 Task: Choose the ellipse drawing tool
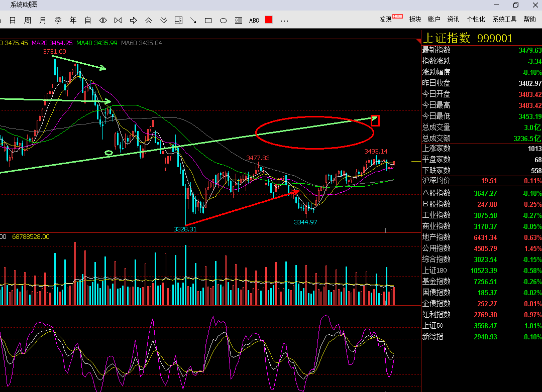[224, 21]
